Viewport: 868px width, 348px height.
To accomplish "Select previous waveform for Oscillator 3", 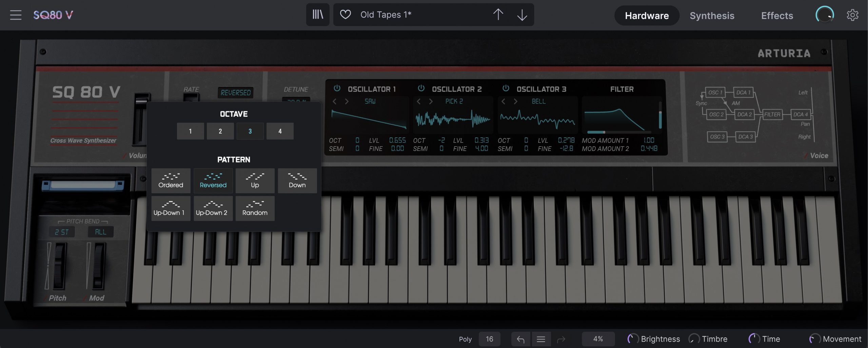I will [x=504, y=101].
